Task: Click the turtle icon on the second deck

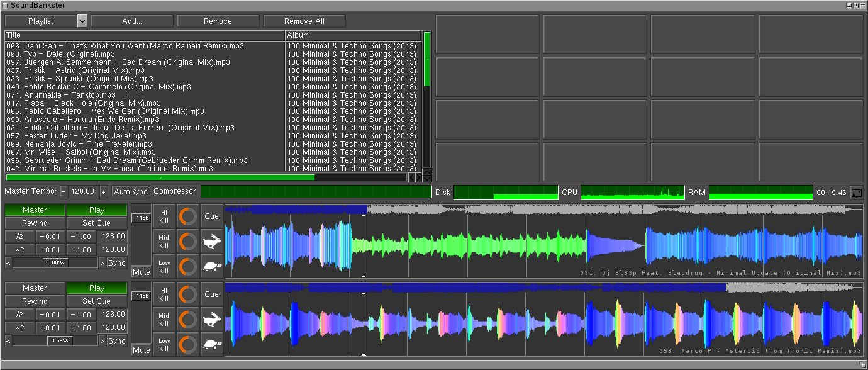Action: point(212,344)
